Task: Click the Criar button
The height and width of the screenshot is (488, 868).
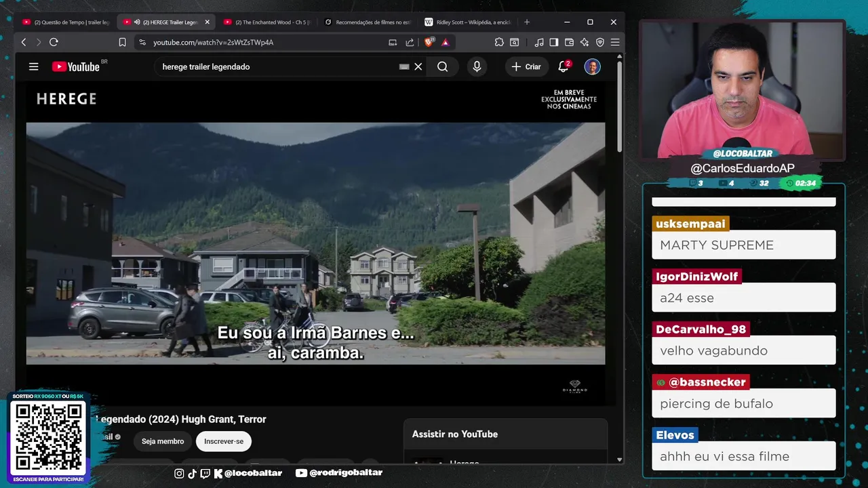Action: coord(526,66)
